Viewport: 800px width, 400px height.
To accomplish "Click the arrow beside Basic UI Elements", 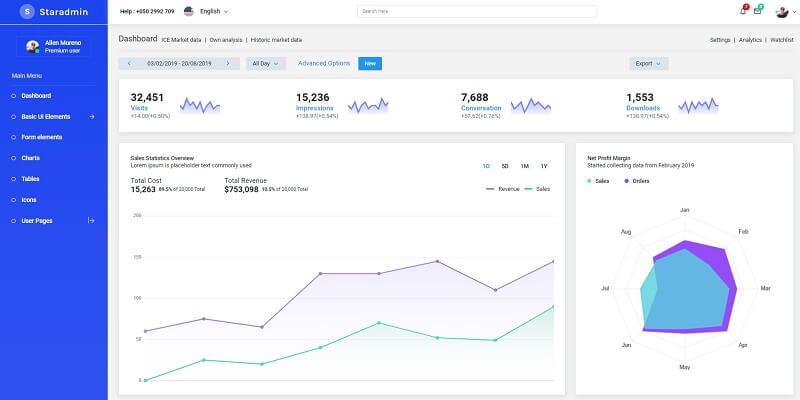I will click(92, 116).
